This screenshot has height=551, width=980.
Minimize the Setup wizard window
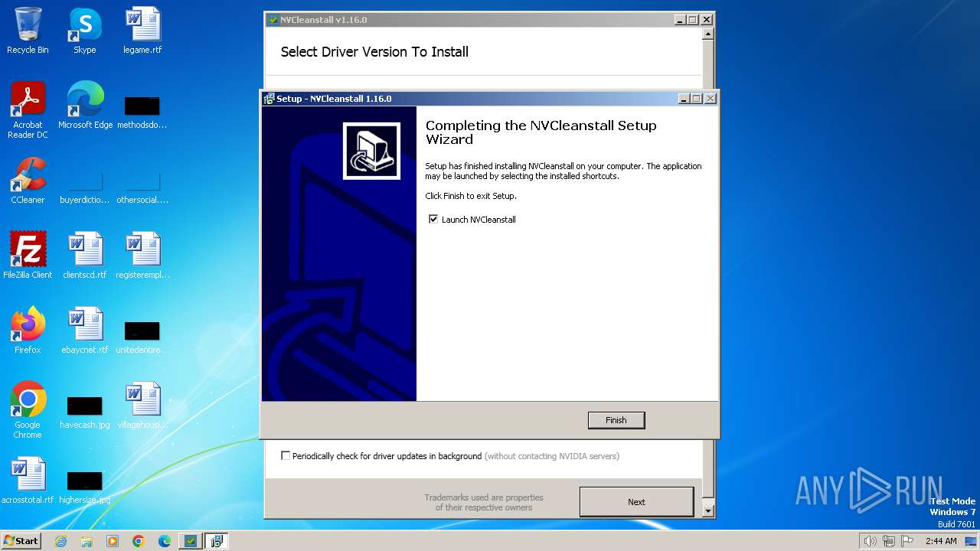click(684, 99)
